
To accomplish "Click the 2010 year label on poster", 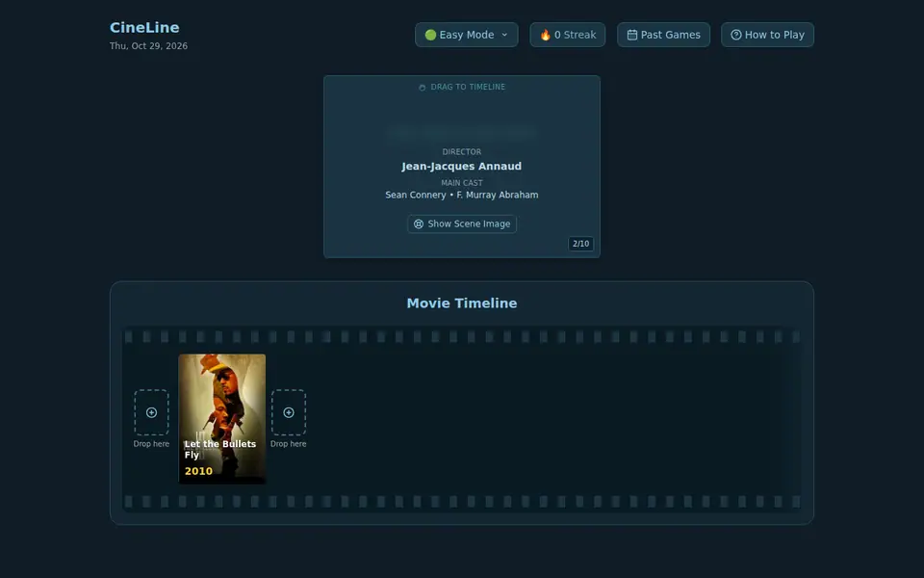I will click(x=198, y=471).
